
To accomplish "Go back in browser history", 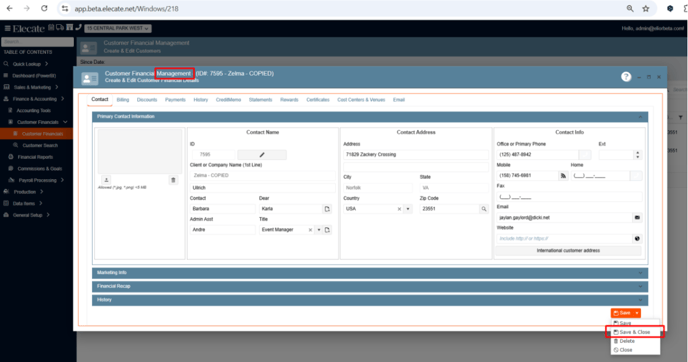I will coord(10,8).
